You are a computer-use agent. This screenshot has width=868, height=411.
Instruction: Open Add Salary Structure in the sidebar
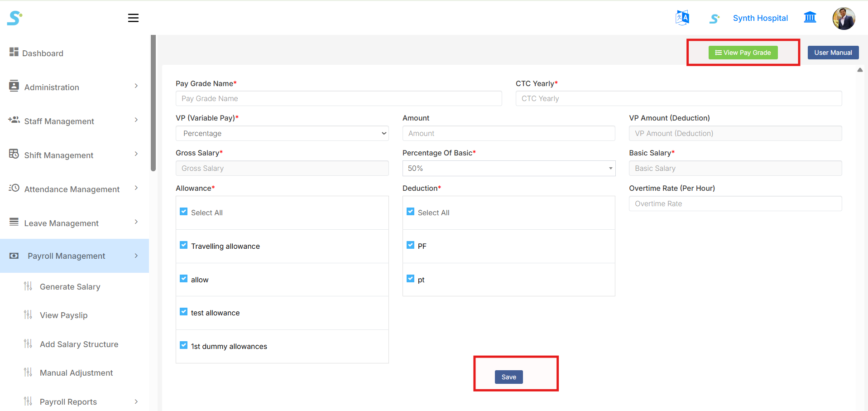(79, 344)
